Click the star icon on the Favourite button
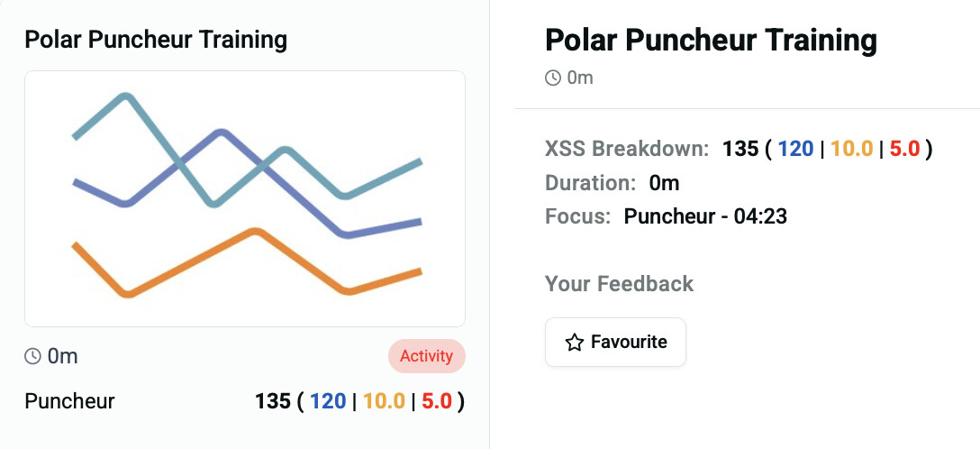The height and width of the screenshot is (449, 980). [x=574, y=343]
